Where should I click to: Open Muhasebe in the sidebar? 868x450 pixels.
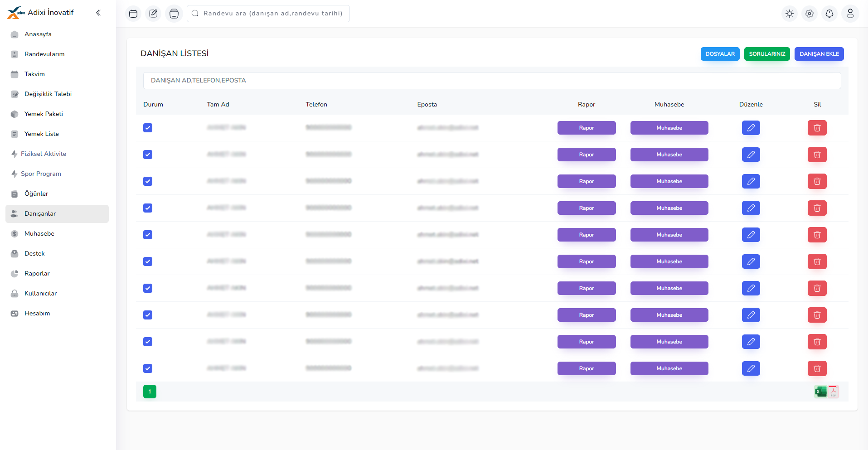(x=57, y=234)
